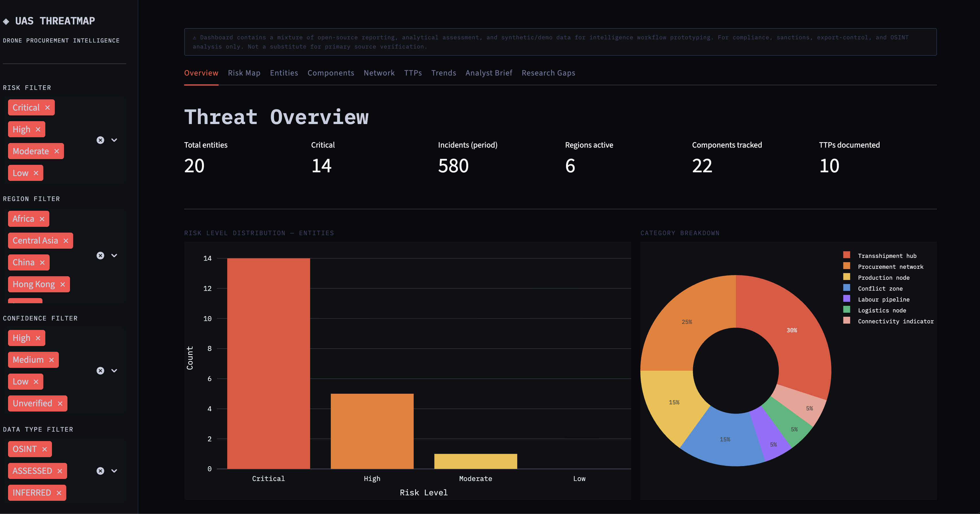Image resolution: width=980 pixels, height=514 pixels.
Task: Open the Entities tab
Action: [x=284, y=73]
